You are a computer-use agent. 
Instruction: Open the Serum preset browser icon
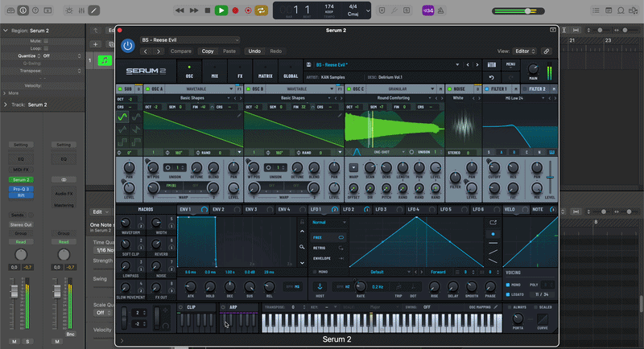(x=491, y=65)
